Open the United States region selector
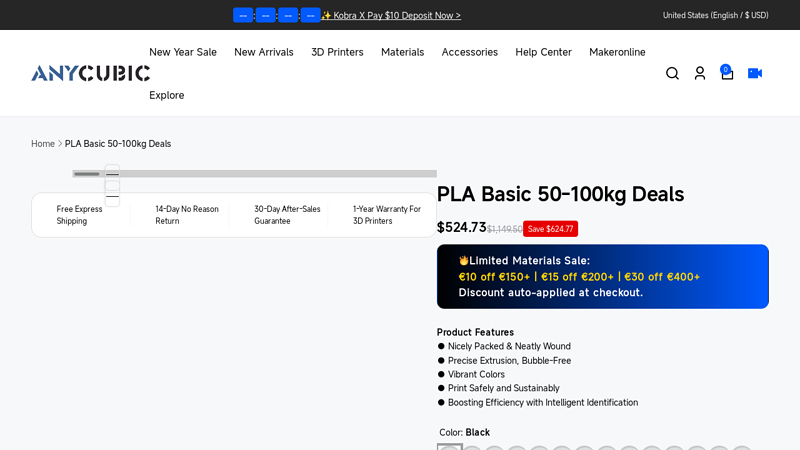The width and height of the screenshot is (800, 450). [715, 15]
